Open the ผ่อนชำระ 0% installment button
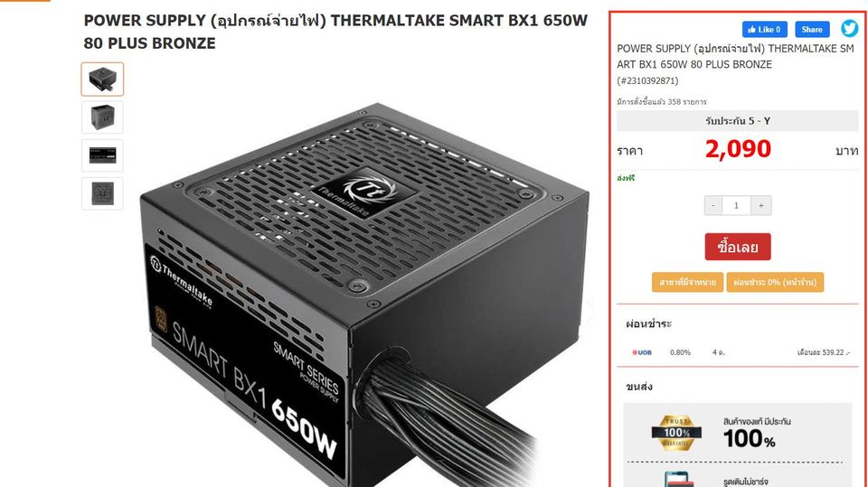The image size is (868, 487). (x=775, y=282)
